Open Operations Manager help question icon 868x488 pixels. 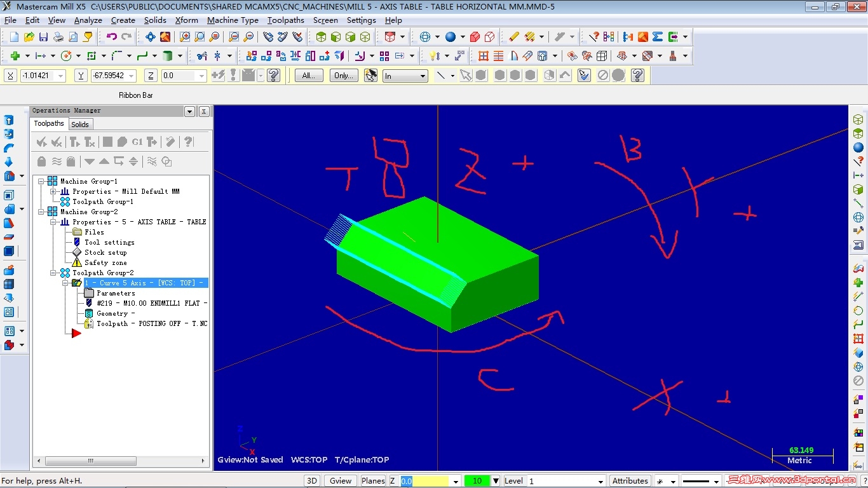pyautogui.click(x=187, y=142)
